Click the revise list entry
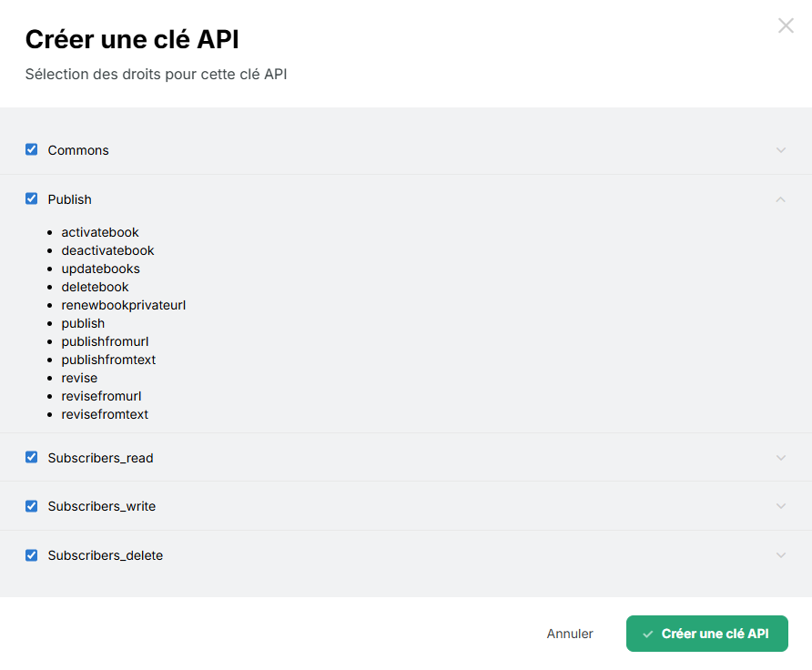 coord(79,378)
